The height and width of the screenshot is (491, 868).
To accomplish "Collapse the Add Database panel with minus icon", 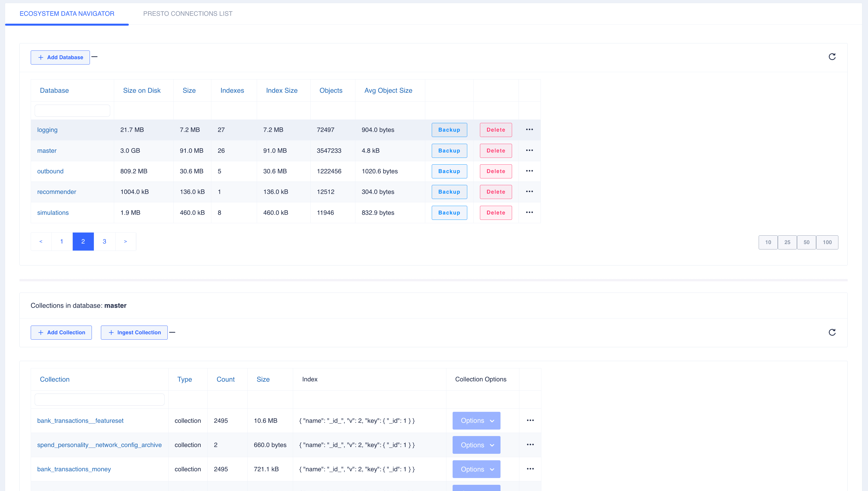I will coord(94,57).
